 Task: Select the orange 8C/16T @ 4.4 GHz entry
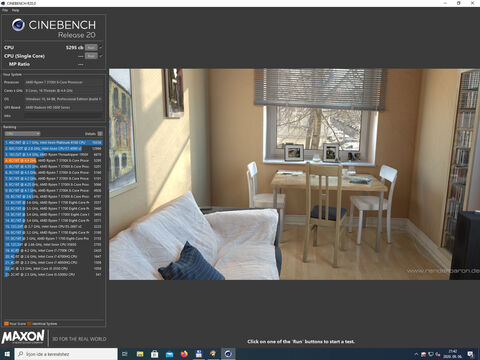pos(53,161)
